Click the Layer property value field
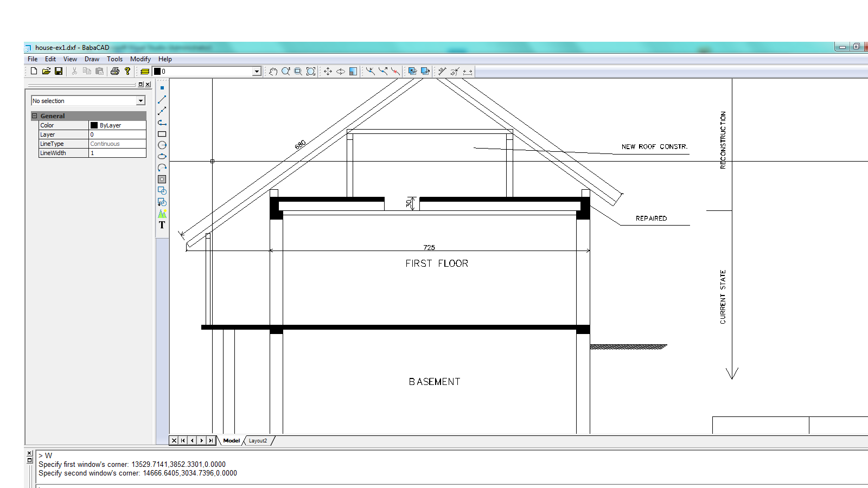Image resolution: width=868 pixels, height=488 pixels. click(117, 134)
